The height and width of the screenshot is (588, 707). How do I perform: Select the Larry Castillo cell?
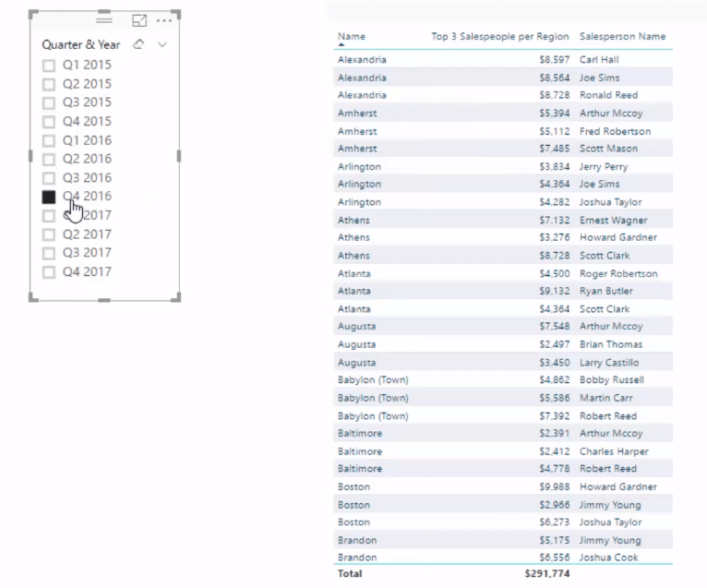[x=609, y=363]
